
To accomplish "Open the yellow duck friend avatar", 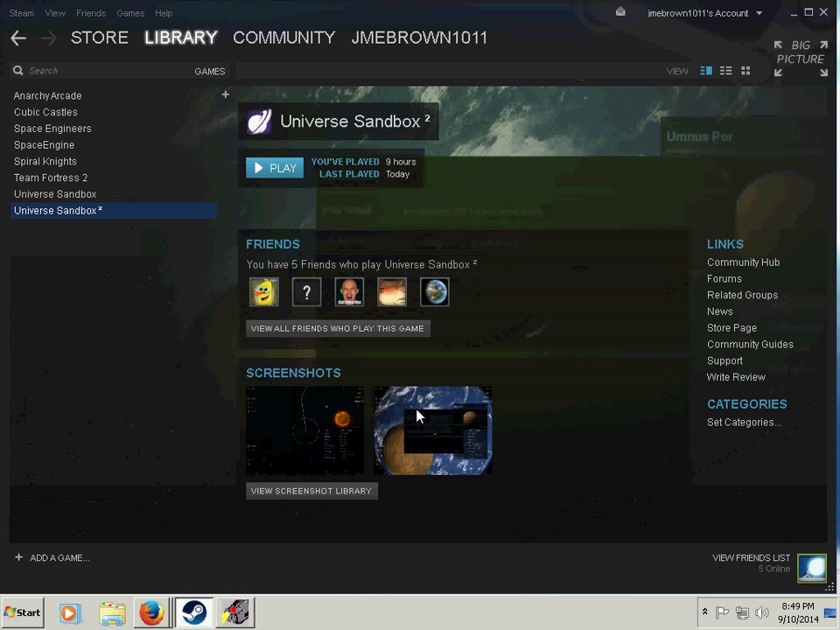I will tap(264, 292).
